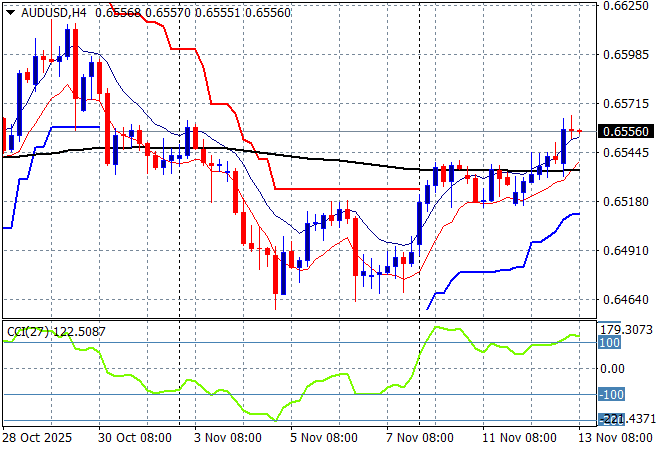
Task: Click the 0.65445 price axis label
Action: click(626, 152)
